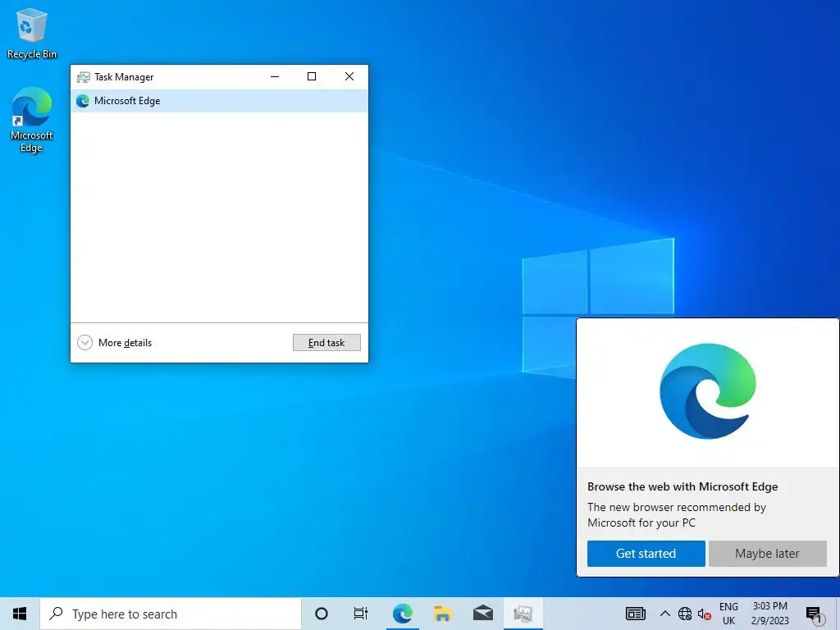Screen dimensions: 840x630
Task: Open File Explorer from the taskbar
Action: point(442,614)
